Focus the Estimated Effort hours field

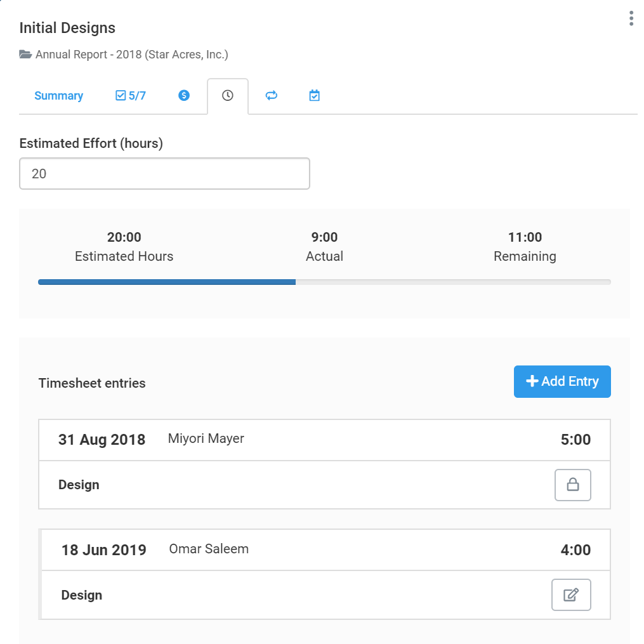tap(164, 173)
